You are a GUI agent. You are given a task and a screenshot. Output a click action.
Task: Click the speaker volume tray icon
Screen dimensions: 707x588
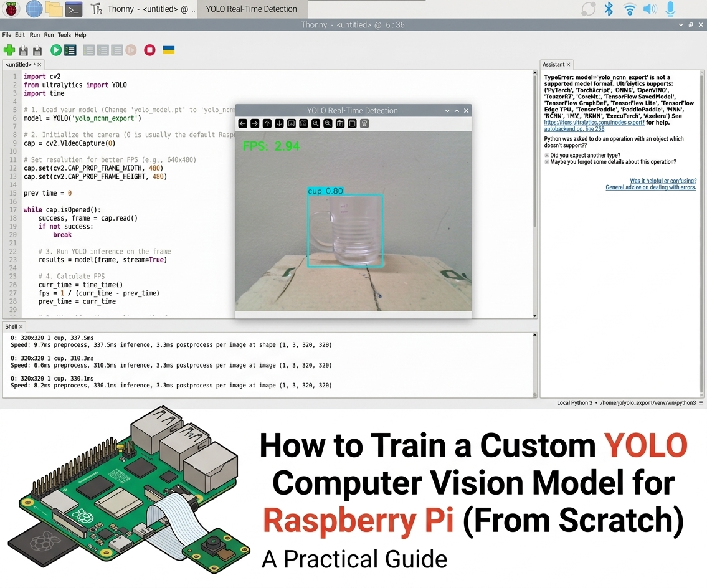(x=650, y=9)
